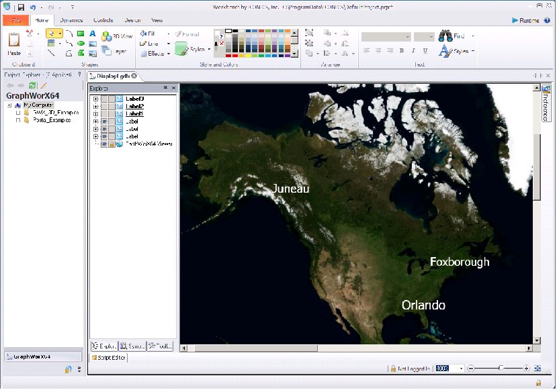The height and width of the screenshot is (392, 559).
Task: Toggle visibility box for Label3
Action: tap(104, 99)
